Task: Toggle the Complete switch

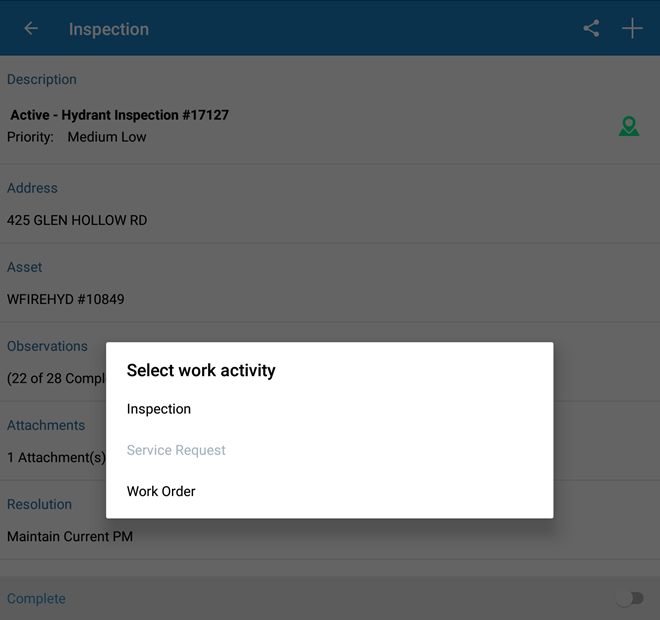Action: 629,598
